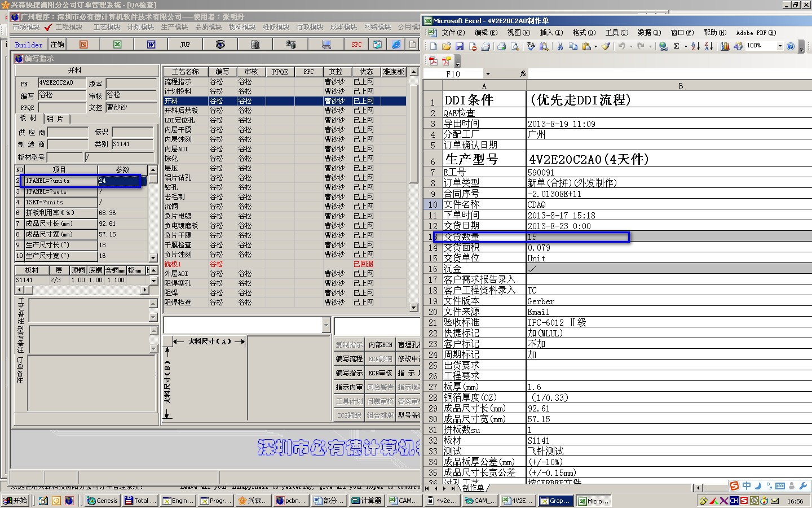Click Excel's Format Painter brush icon

pyautogui.click(x=606, y=46)
